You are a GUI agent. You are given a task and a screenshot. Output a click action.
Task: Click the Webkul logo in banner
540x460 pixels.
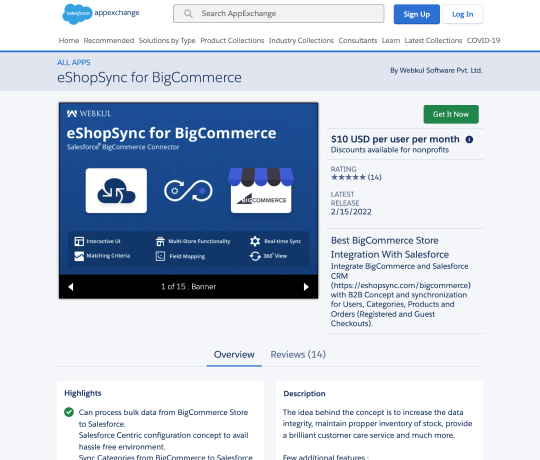89,114
